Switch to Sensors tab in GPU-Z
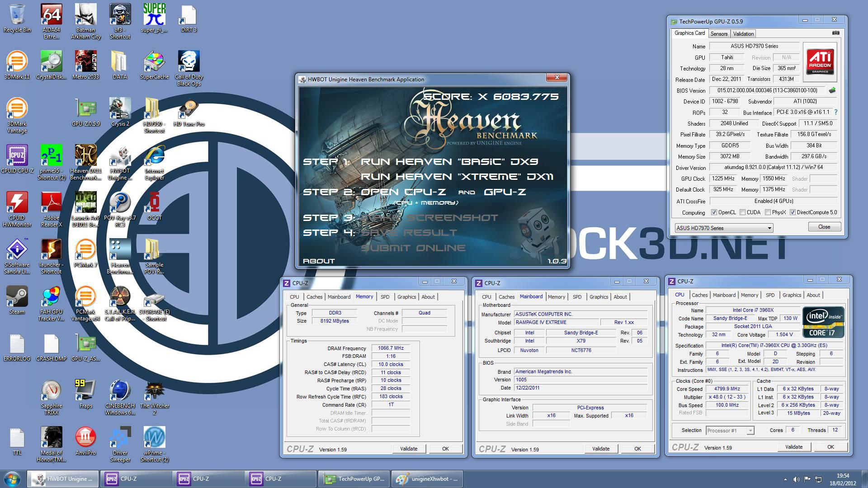The image size is (868, 488). 719,34
